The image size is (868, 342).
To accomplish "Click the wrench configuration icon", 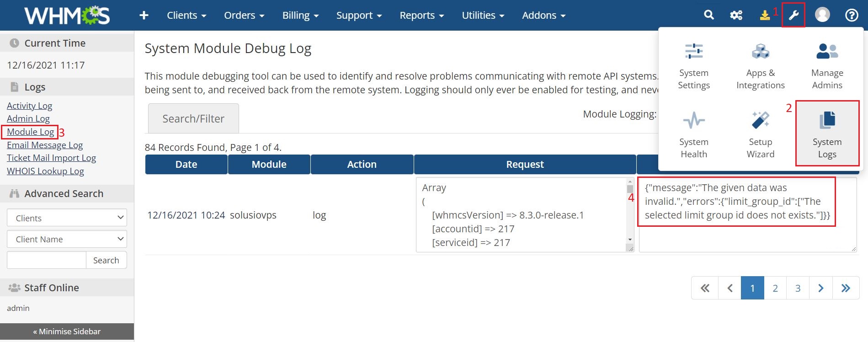I will 793,15.
